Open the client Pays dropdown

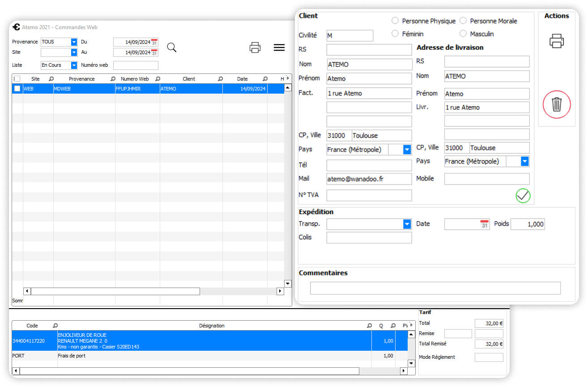point(407,150)
